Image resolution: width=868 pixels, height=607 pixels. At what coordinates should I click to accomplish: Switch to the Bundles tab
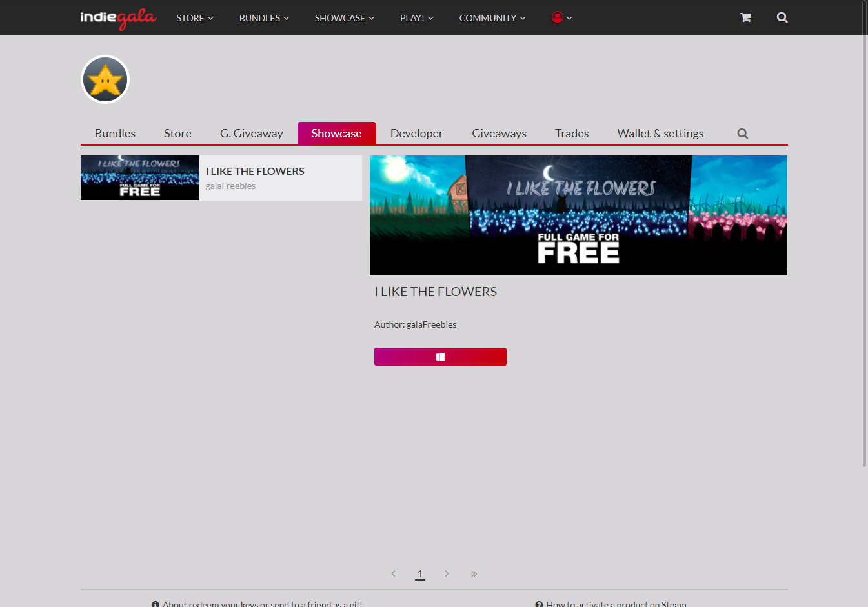(115, 134)
